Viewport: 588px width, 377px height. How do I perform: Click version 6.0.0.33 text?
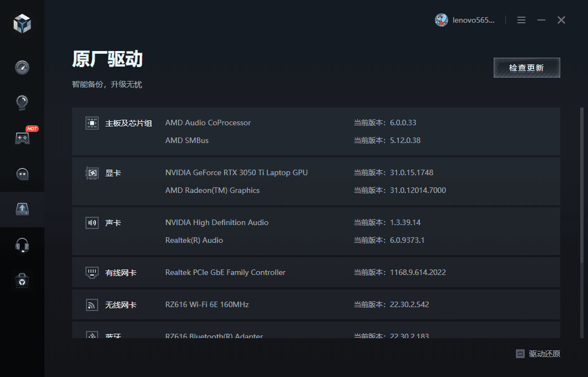pos(403,123)
